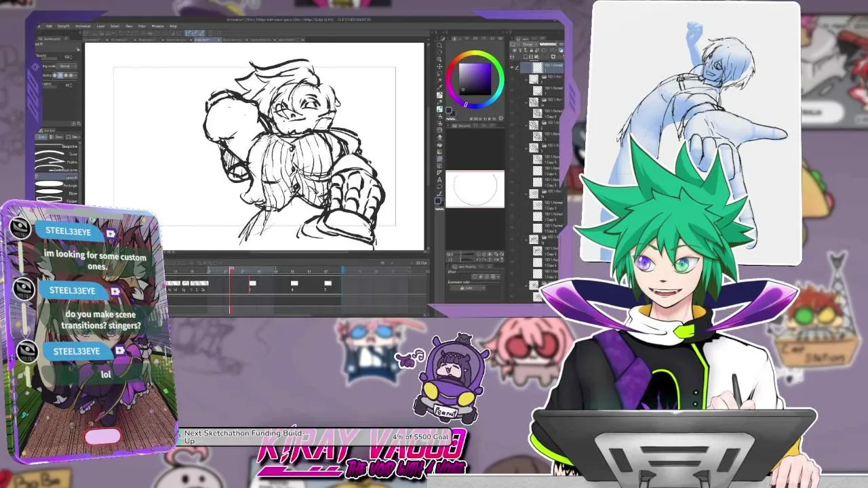This screenshot has height=488, width=868.
Task: Click the fps value field in timeline
Action: tap(422, 263)
